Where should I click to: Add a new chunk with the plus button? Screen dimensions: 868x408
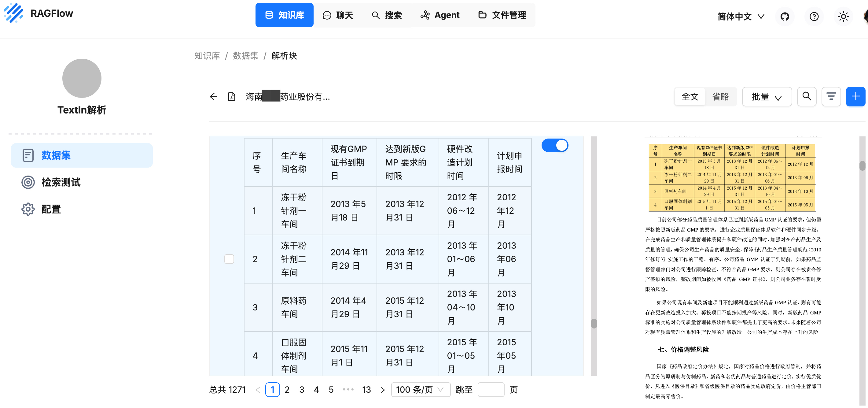[855, 96]
